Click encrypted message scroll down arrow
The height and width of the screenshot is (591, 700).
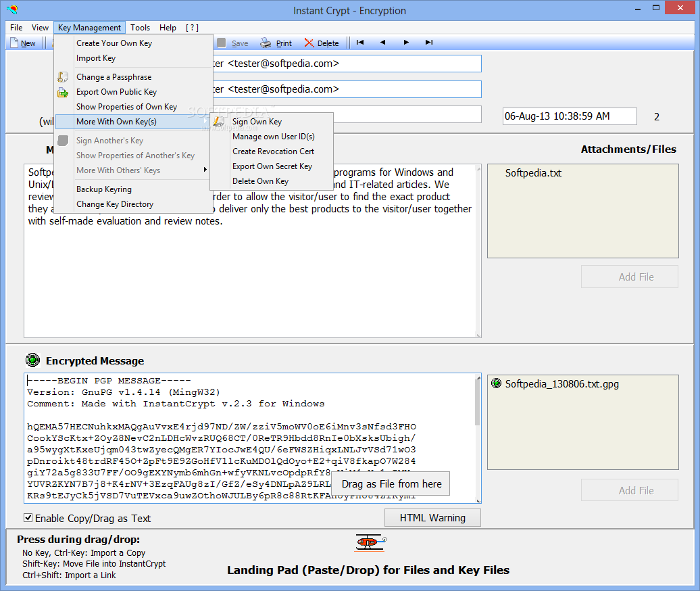(478, 500)
